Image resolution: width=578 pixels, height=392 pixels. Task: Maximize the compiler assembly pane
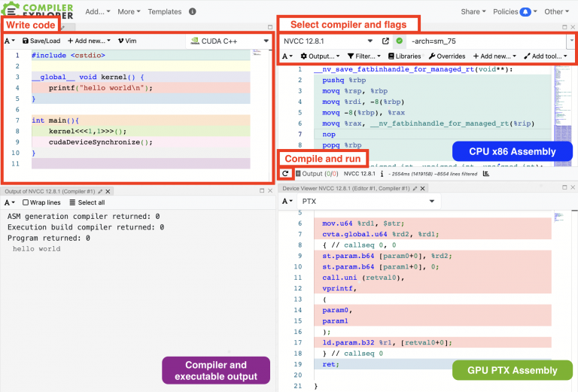coord(564,27)
